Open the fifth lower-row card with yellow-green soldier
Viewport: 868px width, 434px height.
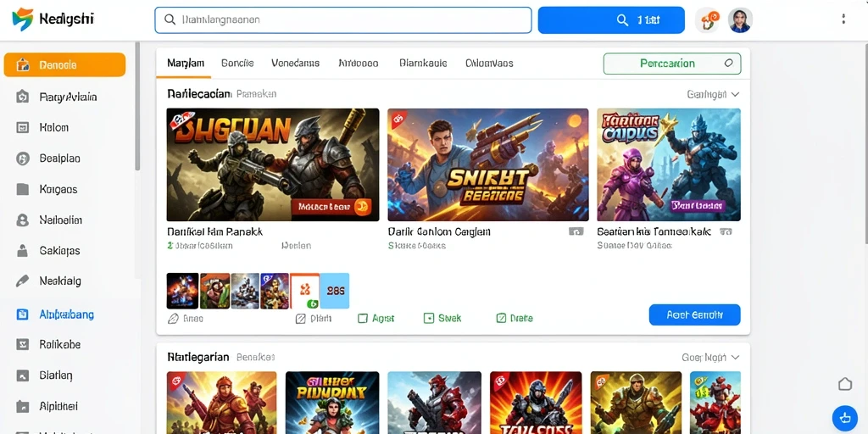tap(636, 403)
